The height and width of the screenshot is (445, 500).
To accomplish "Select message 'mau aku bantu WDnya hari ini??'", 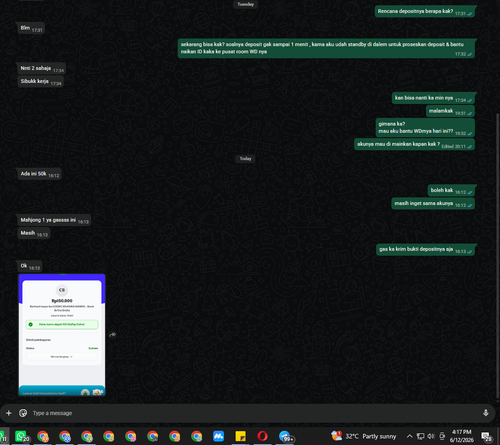I will (x=425, y=128).
